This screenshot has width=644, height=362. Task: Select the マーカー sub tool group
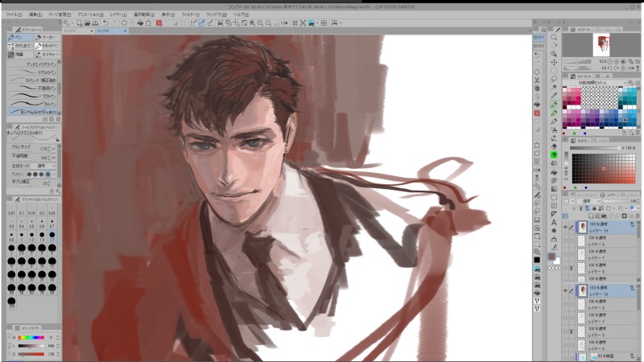click(x=47, y=37)
